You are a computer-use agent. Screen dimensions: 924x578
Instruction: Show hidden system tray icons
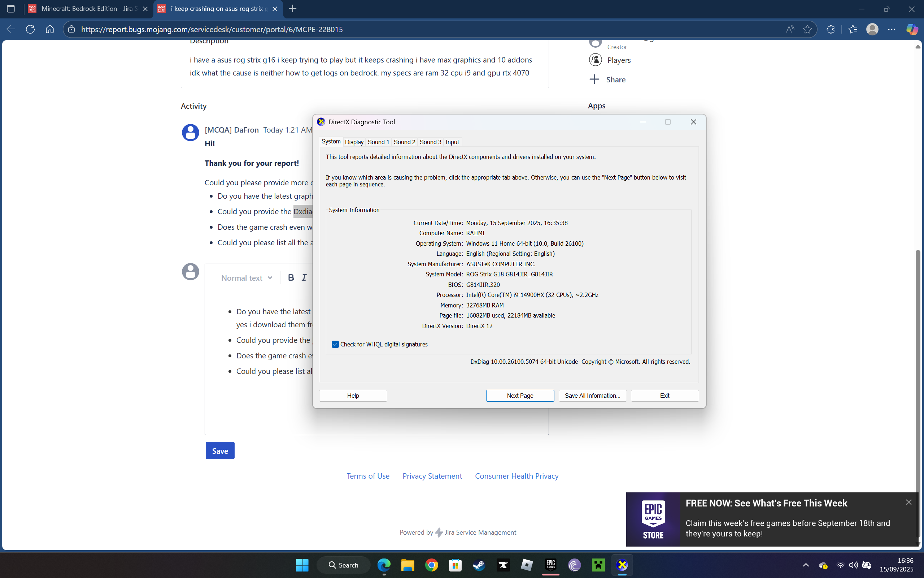coord(806,565)
